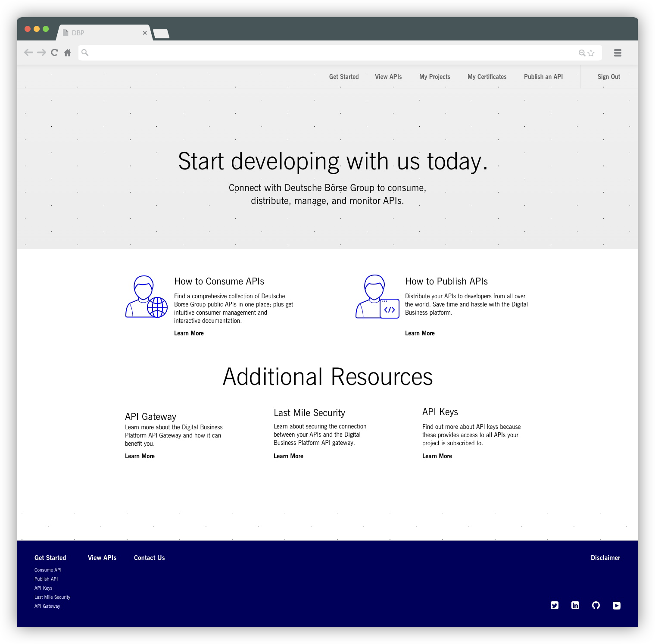Click the browser back arrow
This screenshot has width=655, height=644.
pos(28,53)
